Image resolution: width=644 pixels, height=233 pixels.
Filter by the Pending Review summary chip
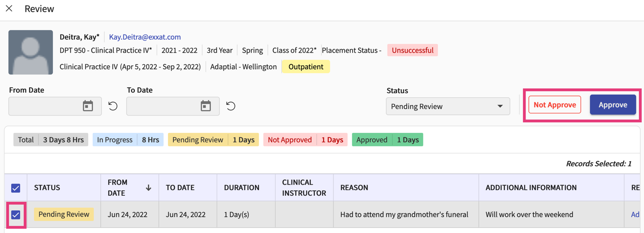pos(213,140)
